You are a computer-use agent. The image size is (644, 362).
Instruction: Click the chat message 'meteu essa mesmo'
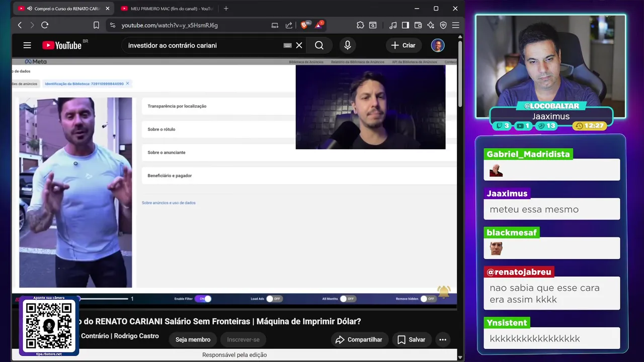pos(534,209)
